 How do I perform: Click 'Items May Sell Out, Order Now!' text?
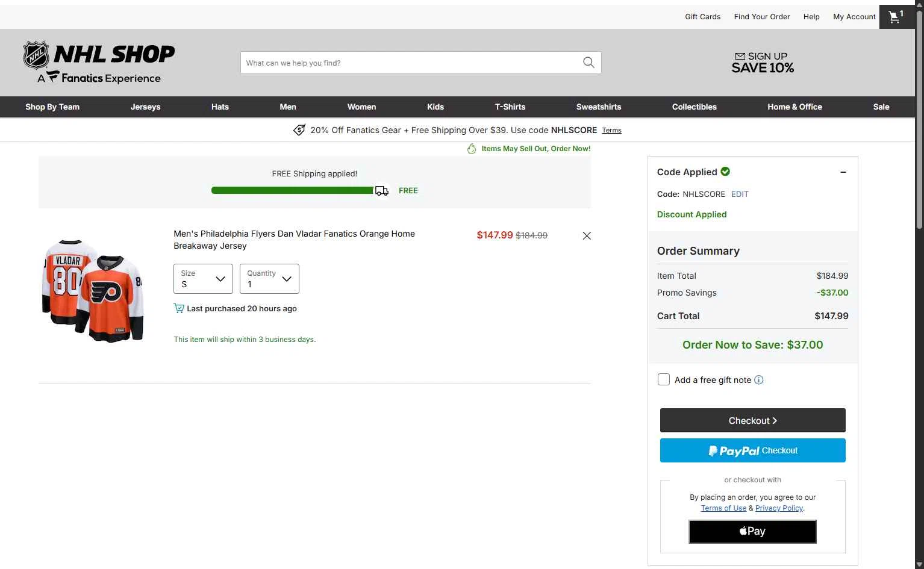(x=536, y=149)
